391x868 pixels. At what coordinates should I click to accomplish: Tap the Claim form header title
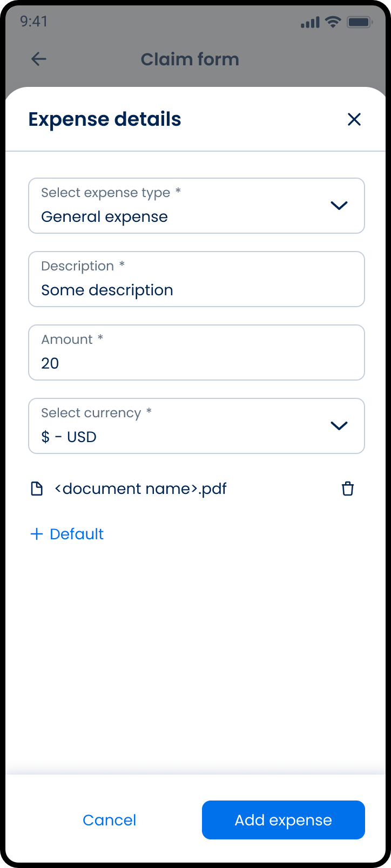click(x=190, y=59)
